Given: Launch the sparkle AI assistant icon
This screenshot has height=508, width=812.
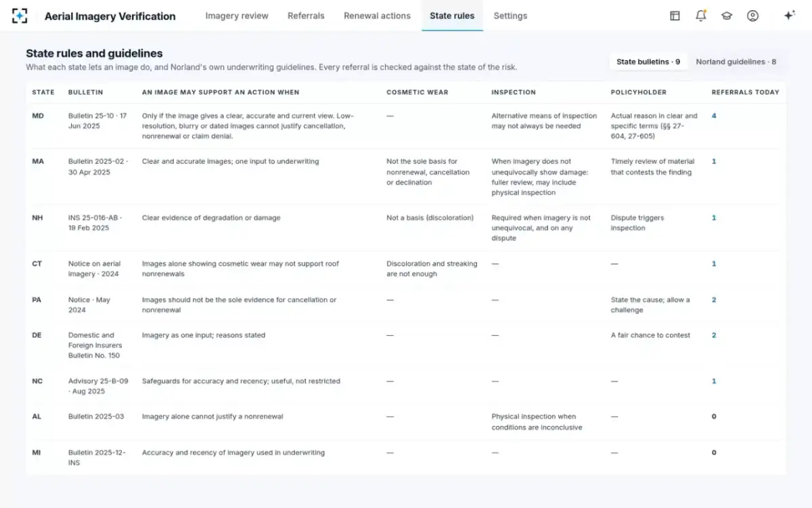Looking at the screenshot, I should 789,16.
